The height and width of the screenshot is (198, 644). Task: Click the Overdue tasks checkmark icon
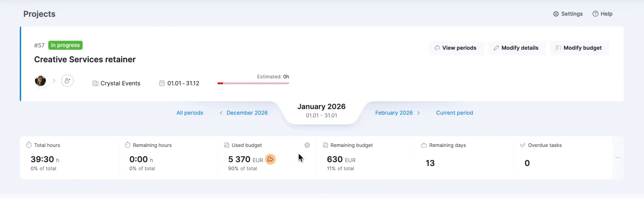(522, 145)
